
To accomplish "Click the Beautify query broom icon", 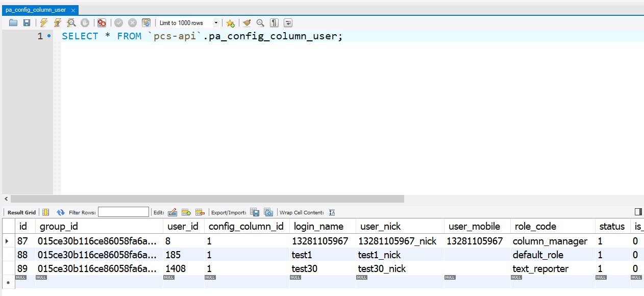I will [247, 23].
